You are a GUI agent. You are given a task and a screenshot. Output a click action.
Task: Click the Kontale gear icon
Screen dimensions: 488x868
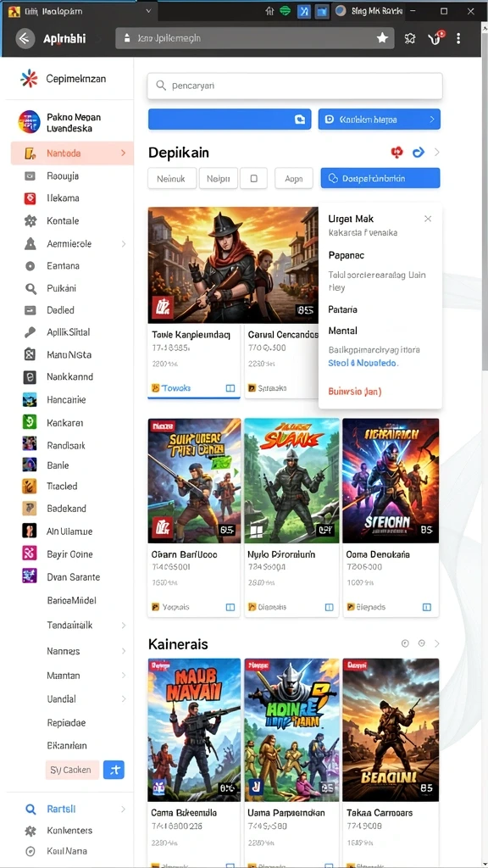(30, 221)
